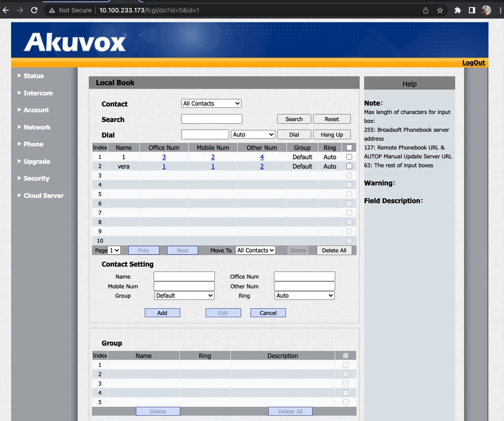
Task: Check the checkbox for Group row 1
Action: (345, 365)
